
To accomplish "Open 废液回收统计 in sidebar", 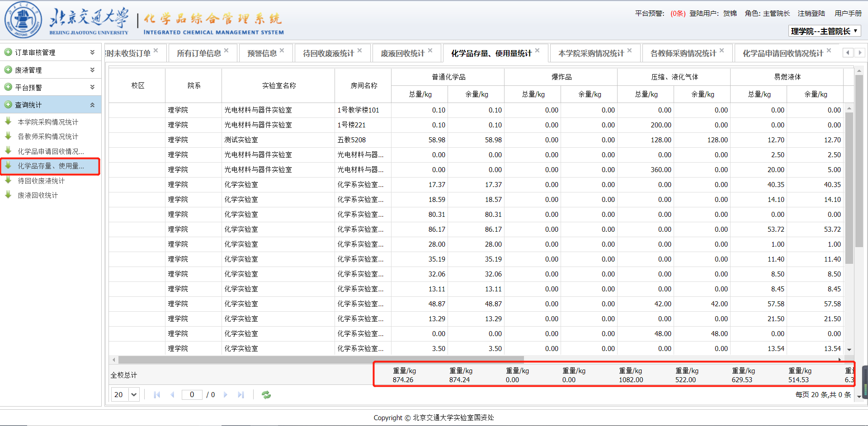I will tap(38, 195).
